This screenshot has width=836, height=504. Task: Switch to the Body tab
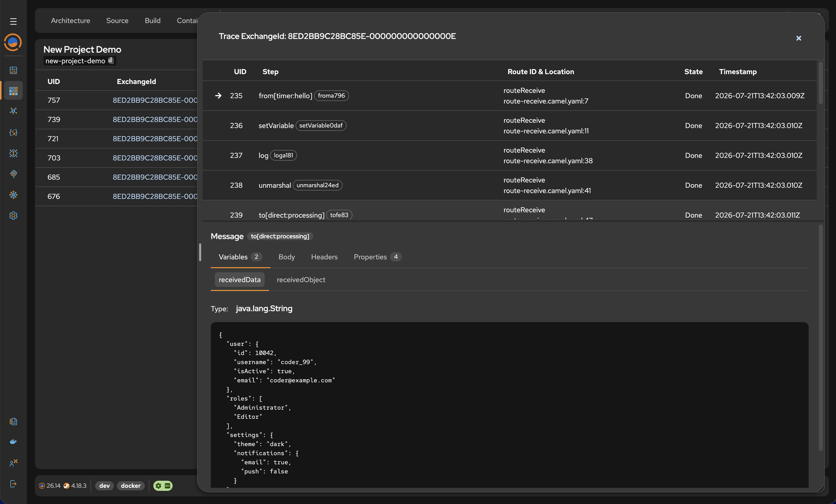click(287, 257)
